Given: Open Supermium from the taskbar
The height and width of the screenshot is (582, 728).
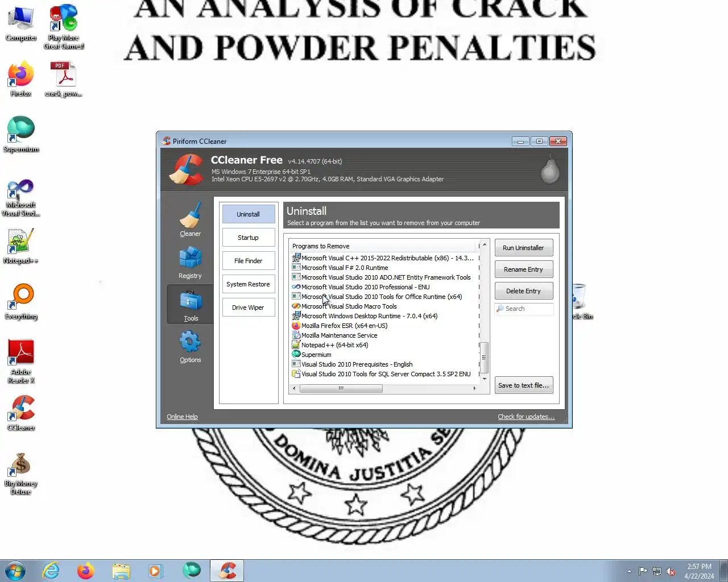Looking at the screenshot, I should 191,571.
